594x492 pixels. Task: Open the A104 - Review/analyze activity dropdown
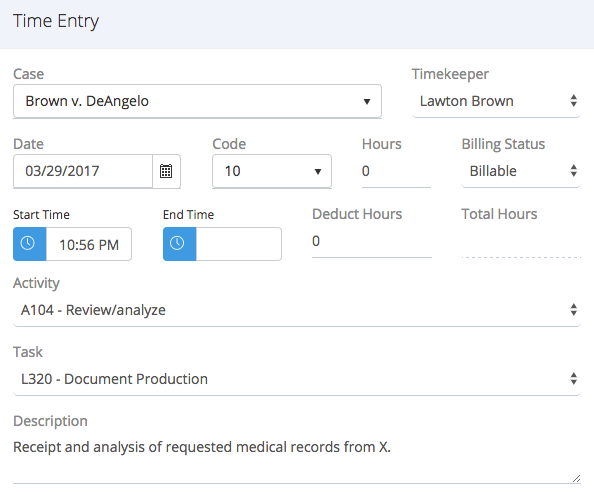pos(297,310)
